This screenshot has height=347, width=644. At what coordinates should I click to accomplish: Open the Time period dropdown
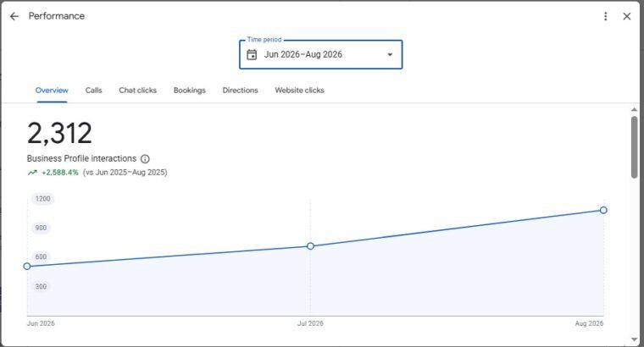click(321, 54)
